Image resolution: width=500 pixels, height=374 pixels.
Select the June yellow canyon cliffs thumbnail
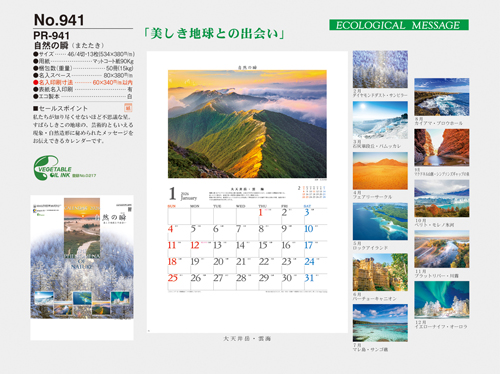380,272
